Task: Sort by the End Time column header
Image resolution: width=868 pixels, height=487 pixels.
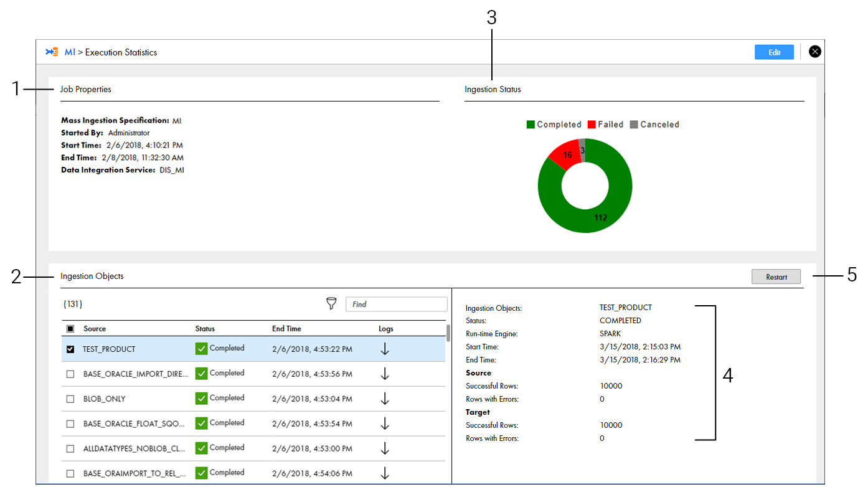Action: (286, 329)
